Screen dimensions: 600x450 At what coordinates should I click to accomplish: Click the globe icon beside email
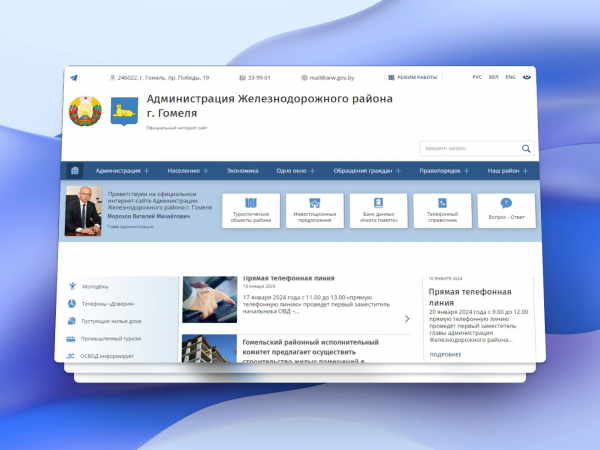tap(304, 78)
